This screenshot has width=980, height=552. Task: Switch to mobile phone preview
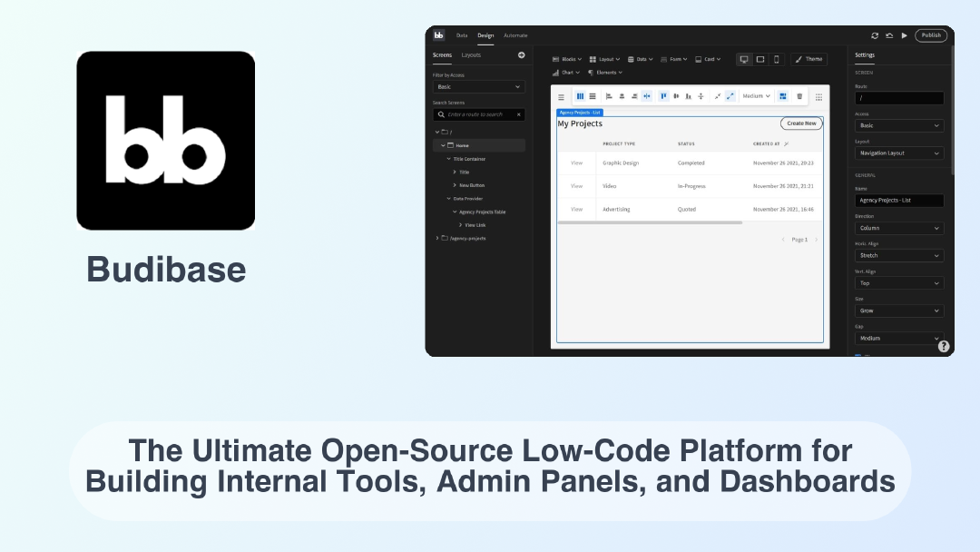pyautogui.click(x=777, y=59)
